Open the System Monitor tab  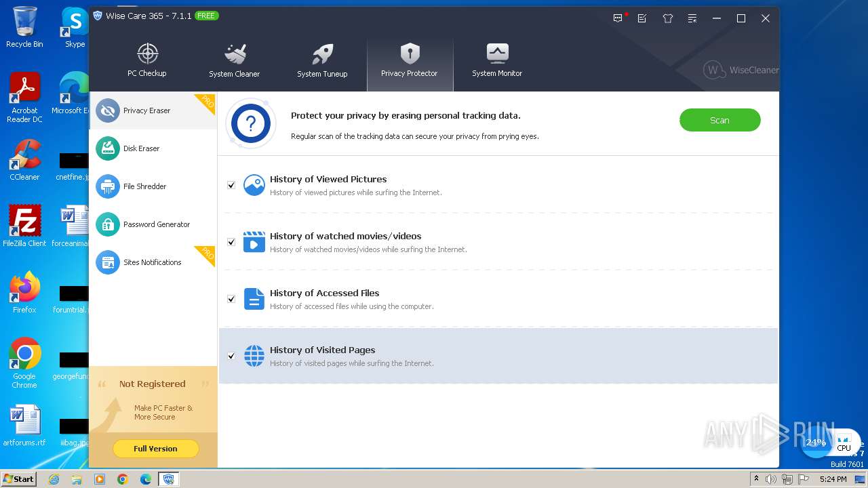(497, 61)
